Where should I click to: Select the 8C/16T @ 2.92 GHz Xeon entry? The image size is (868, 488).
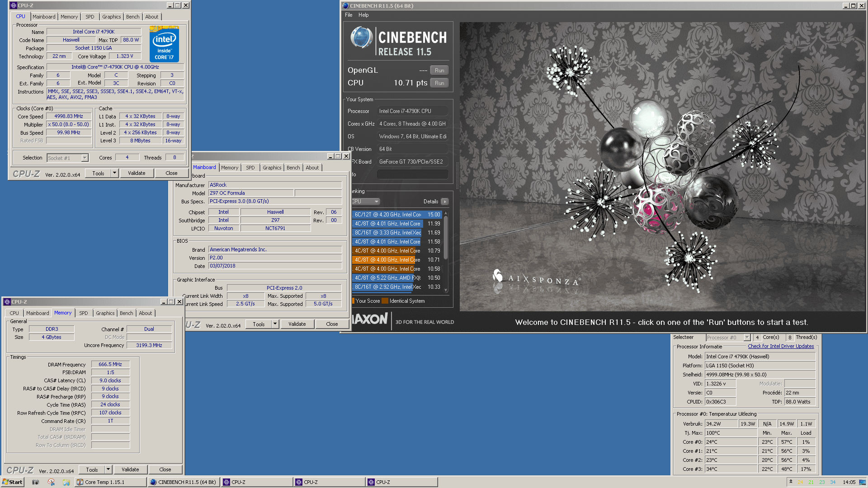point(396,287)
